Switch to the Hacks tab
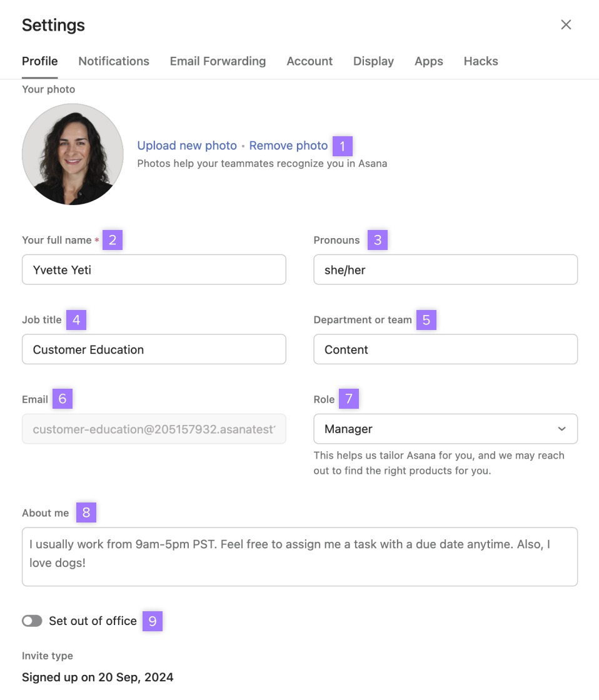Image resolution: width=599 pixels, height=700 pixels. tap(480, 61)
